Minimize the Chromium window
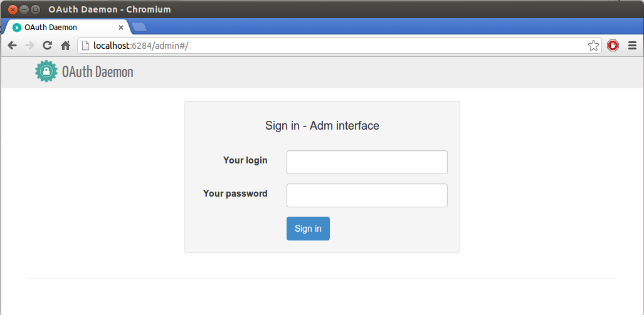 tap(24, 9)
